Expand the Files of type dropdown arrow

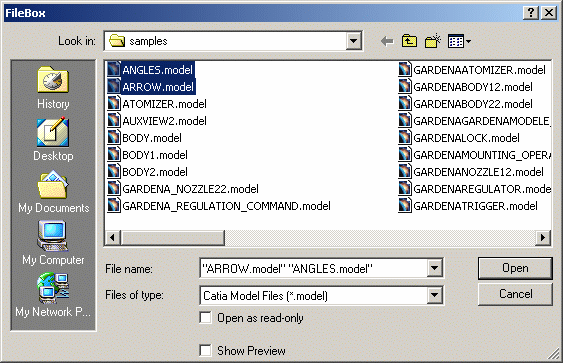click(434, 295)
